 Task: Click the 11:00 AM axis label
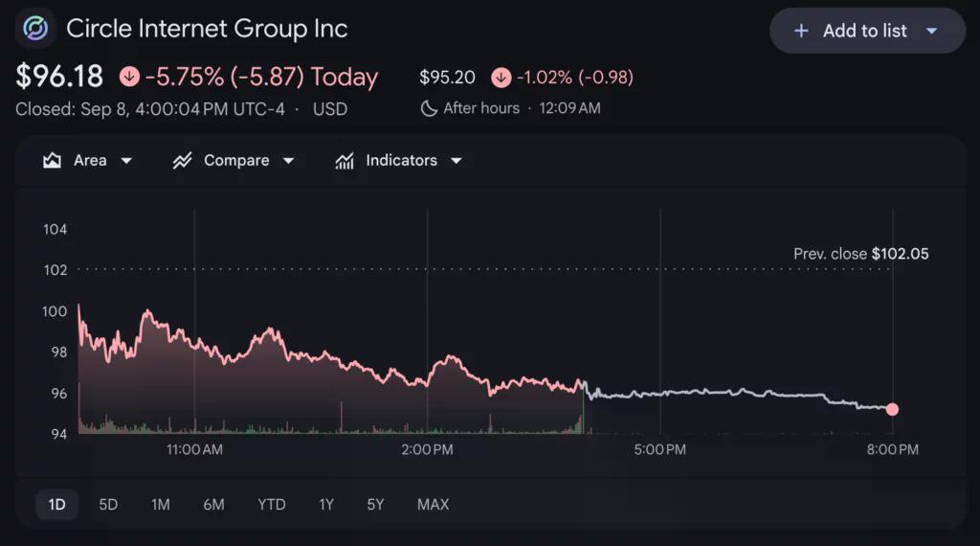click(x=194, y=449)
